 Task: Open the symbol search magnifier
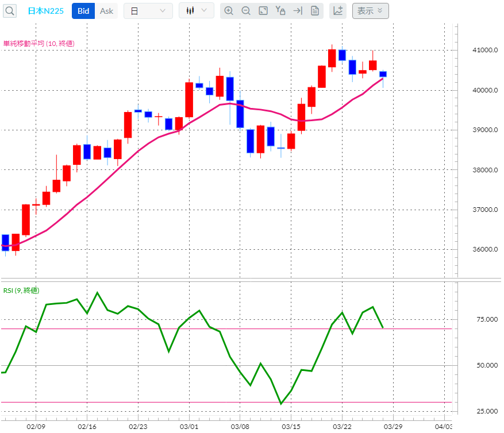tap(9, 11)
